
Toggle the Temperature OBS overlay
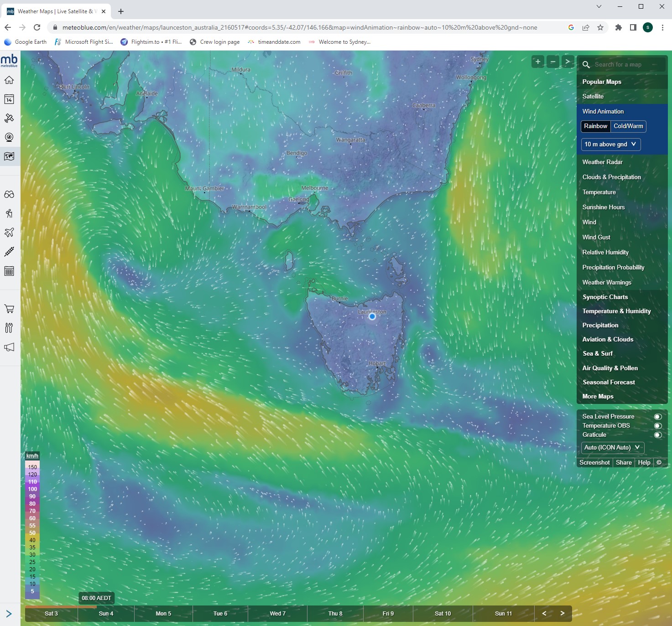pos(657,425)
